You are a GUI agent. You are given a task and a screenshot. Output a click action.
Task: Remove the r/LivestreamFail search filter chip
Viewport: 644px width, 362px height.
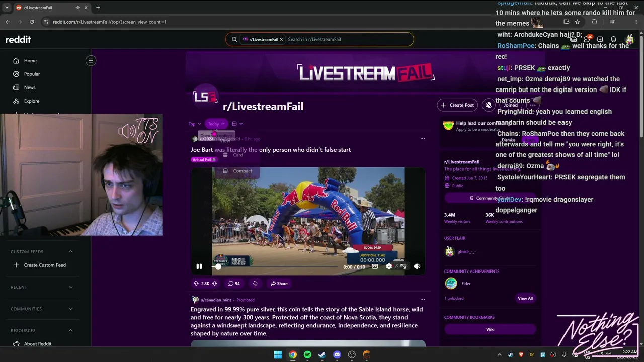coord(282,39)
